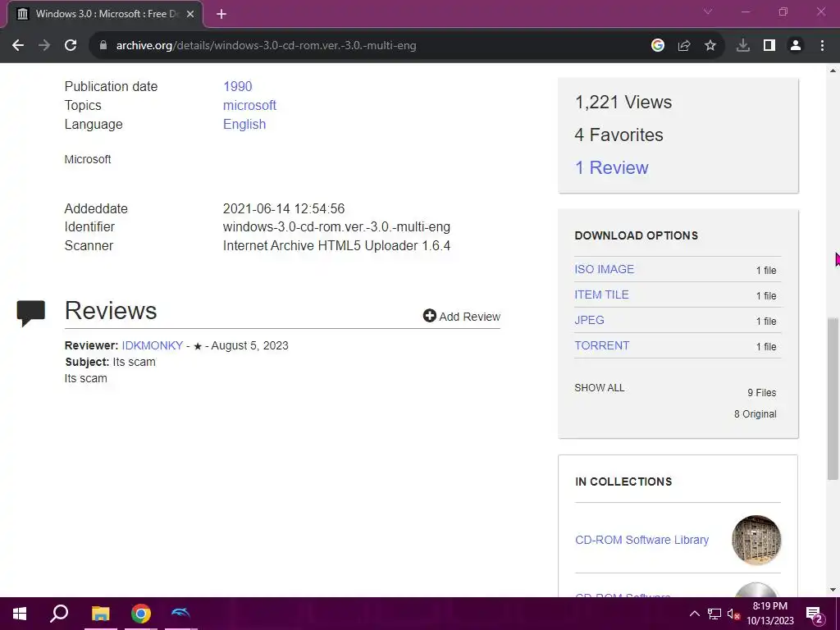
Task: View site lock information icon
Action: pos(103,46)
